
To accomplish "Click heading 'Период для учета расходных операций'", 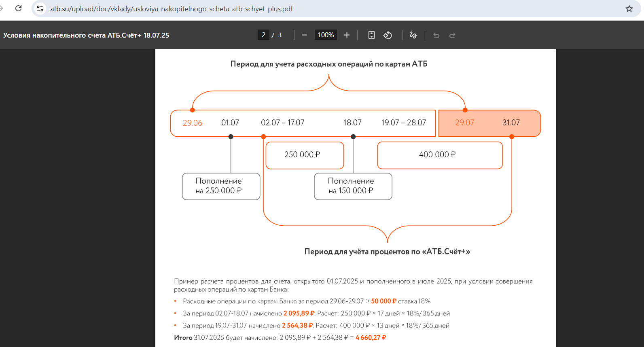I will pos(329,64).
